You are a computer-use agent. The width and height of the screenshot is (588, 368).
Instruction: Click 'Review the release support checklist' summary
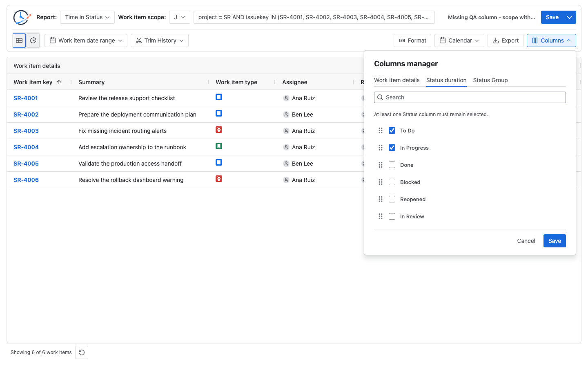[127, 98]
